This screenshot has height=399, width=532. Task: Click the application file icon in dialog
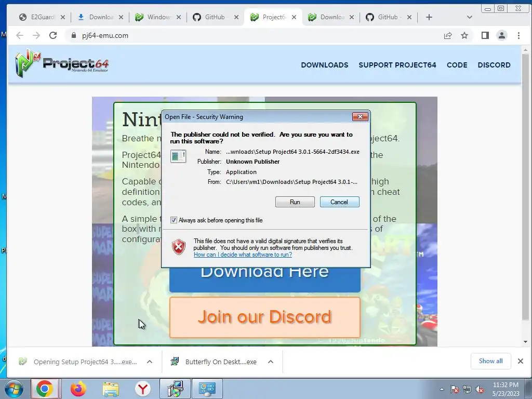click(178, 156)
